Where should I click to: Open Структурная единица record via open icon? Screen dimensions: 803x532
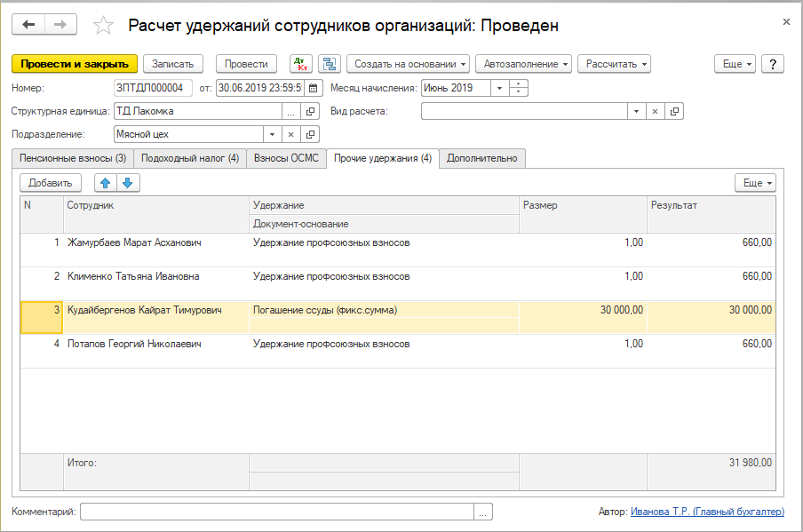tap(311, 111)
